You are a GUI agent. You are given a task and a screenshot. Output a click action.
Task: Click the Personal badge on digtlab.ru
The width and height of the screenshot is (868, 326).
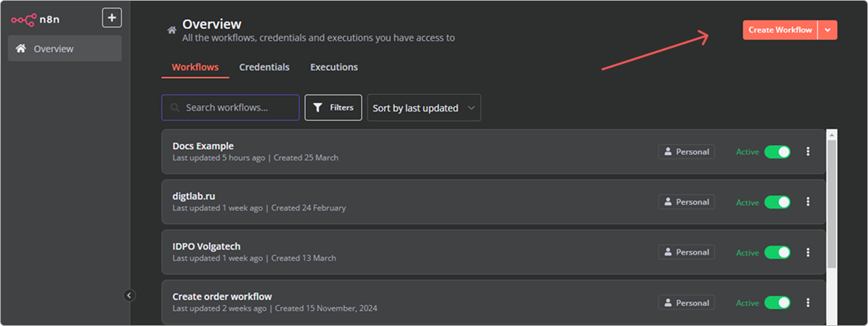click(x=686, y=202)
